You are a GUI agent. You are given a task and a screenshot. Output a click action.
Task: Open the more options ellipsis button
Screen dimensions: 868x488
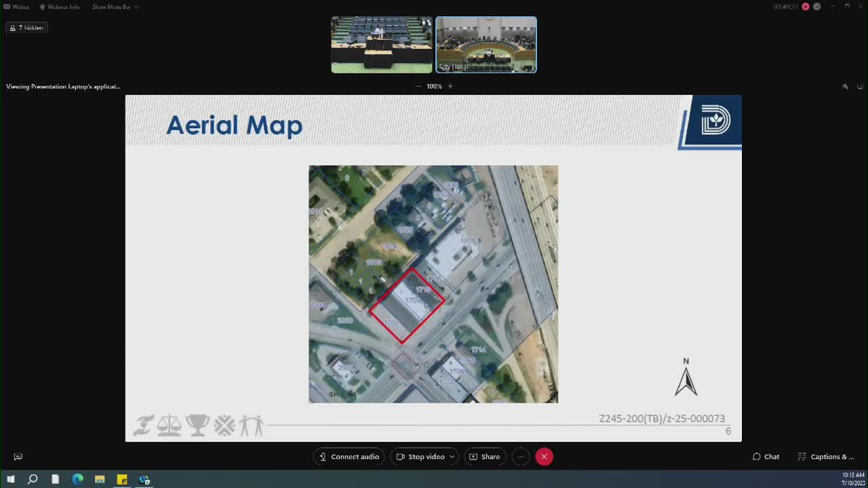[521, 457]
